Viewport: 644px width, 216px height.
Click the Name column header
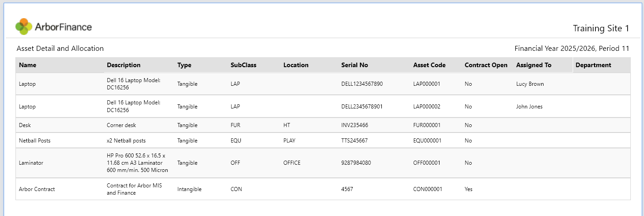click(28, 65)
